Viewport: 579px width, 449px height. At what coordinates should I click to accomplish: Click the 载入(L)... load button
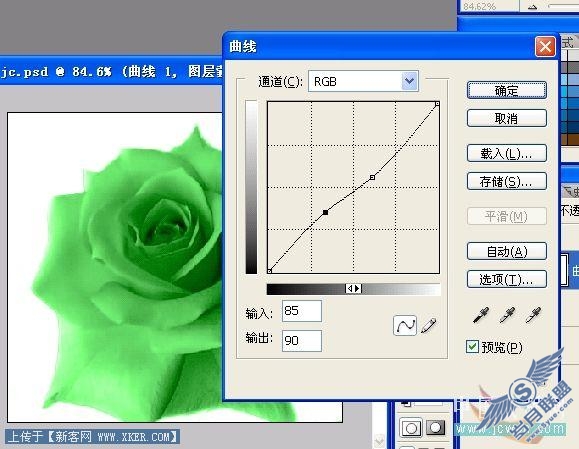(507, 153)
